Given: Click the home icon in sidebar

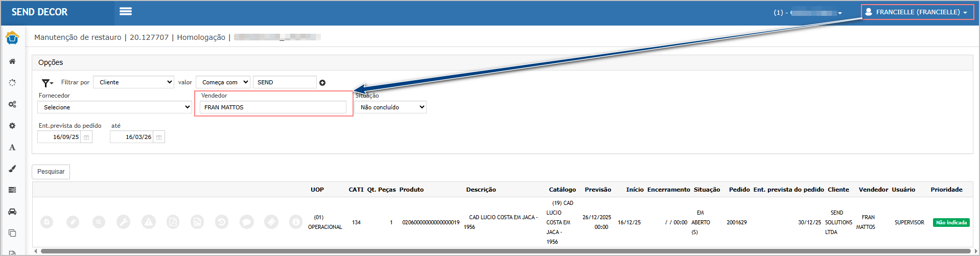Looking at the screenshot, I should coord(12,61).
